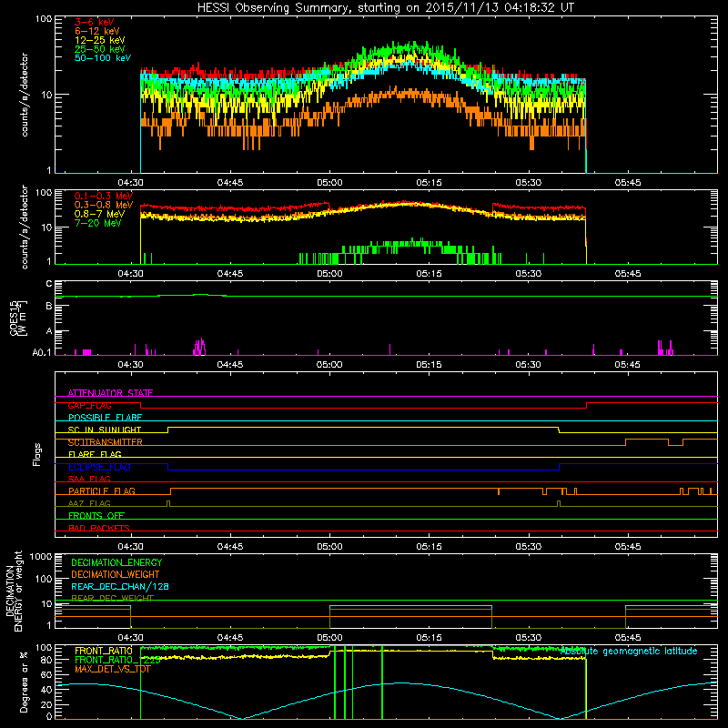Click the green 25-50 keV legend entry
The image size is (728, 728).
coord(100,49)
